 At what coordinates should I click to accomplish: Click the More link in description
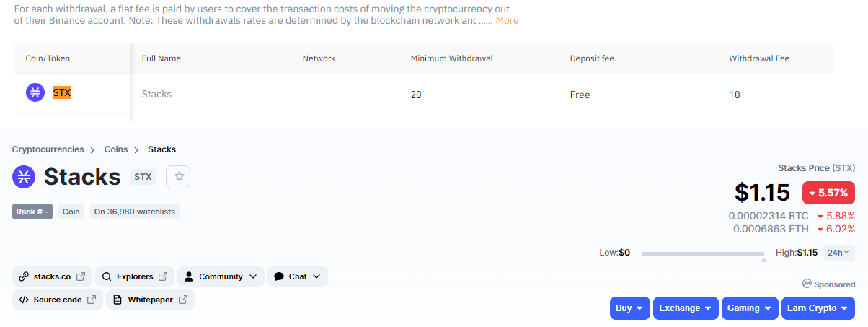tap(507, 20)
